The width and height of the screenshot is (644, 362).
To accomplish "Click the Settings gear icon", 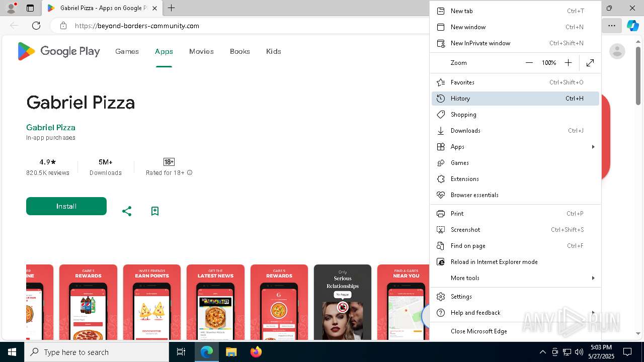I will click(441, 297).
